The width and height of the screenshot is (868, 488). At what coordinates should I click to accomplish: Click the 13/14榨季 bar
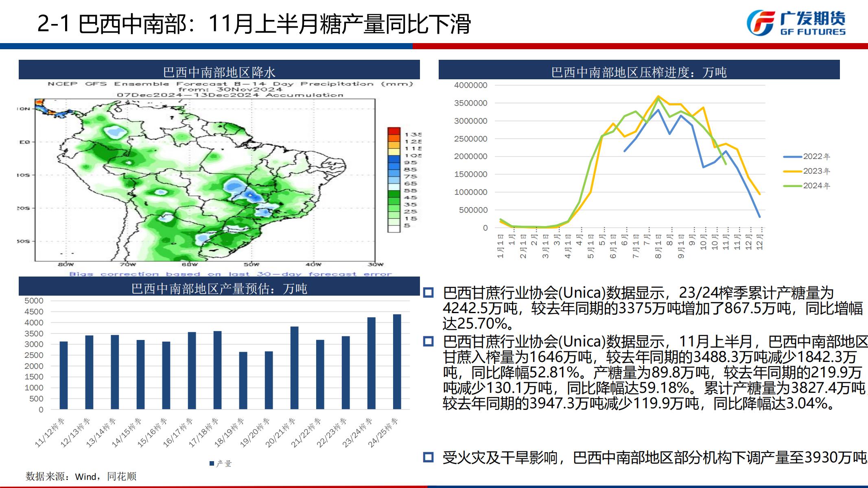[x=115, y=372]
